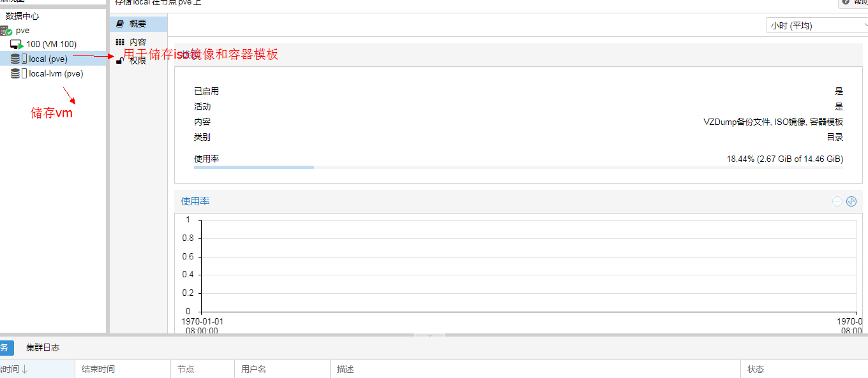Click the 18.44% (2.67 GiB of 14.46 GiB) value
The height and width of the screenshot is (378, 868).
(785, 159)
